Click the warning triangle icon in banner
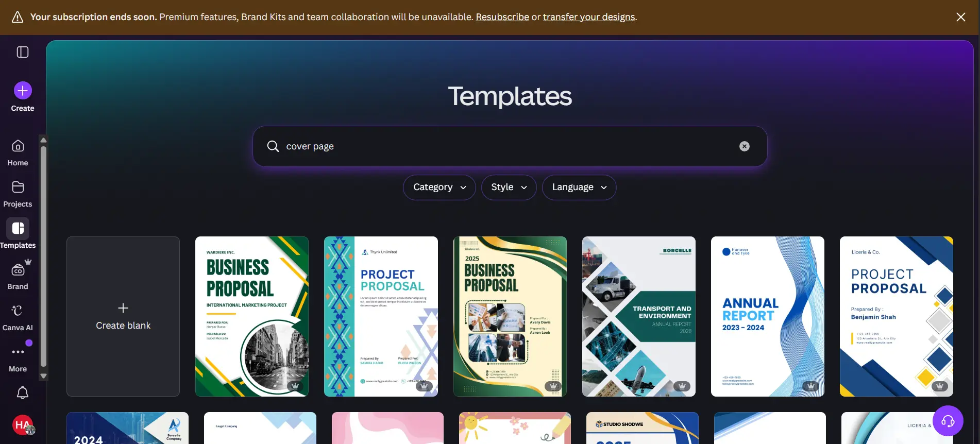980x444 pixels. tap(18, 17)
